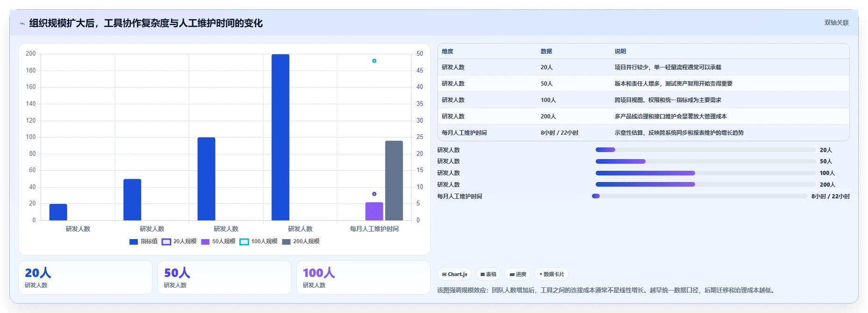The height and width of the screenshot is (313, 868).
Task: Click the 双轴关联 badge in the header
Action: pyautogui.click(x=836, y=23)
